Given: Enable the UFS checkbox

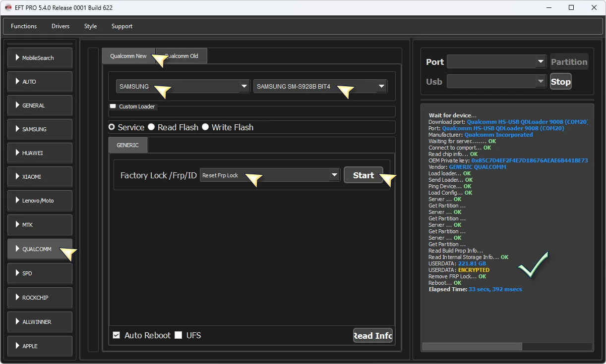Looking at the screenshot, I should (179, 335).
